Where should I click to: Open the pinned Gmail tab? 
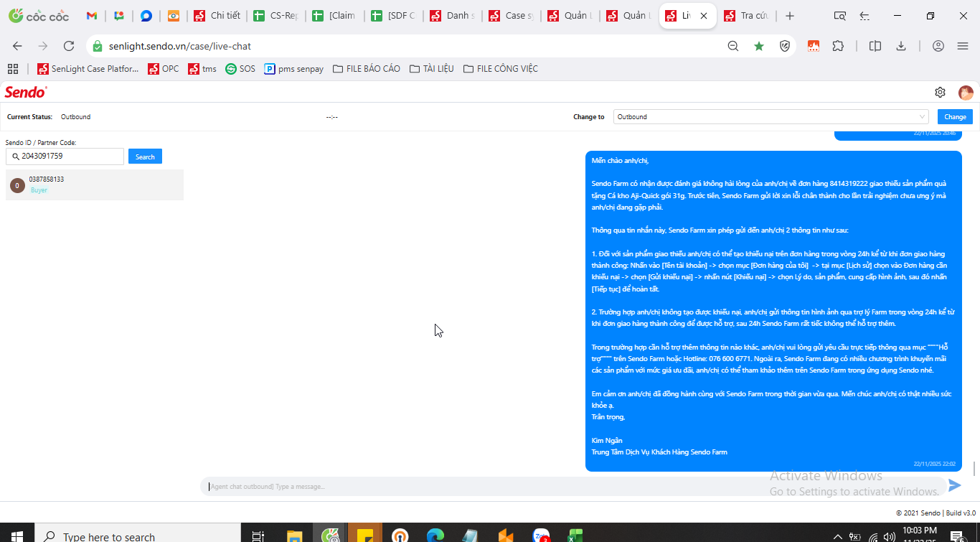pyautogui.click(x=91, y=16)
